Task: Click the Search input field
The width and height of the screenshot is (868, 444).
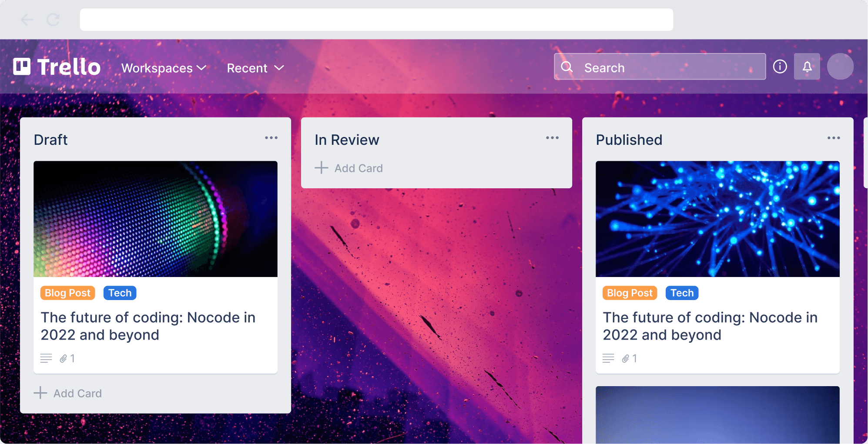Action: pyautogui.click(x=660, y=67)
